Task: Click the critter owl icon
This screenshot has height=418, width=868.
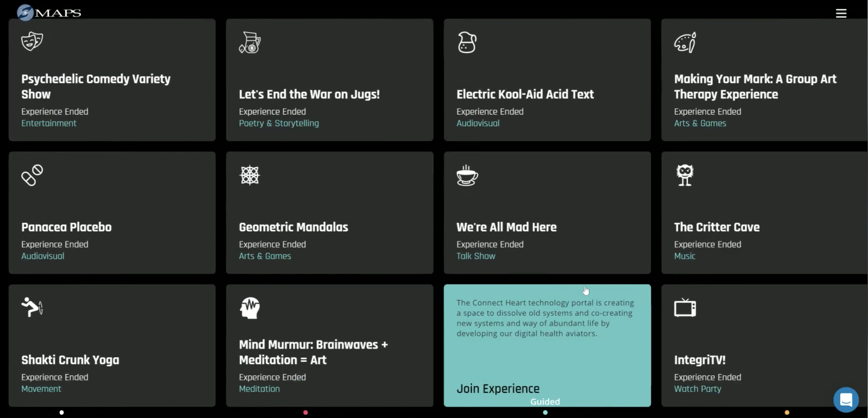Action: (685, 175)
